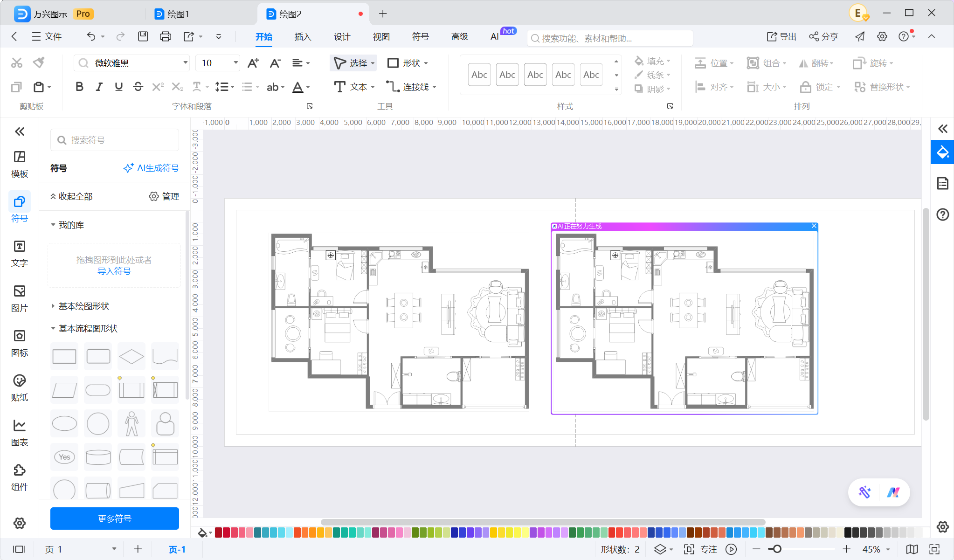Image resolution: width=954 pixels, height=560 pixels.
Task: Click the play presentation icon in status bar
Action: tap(731, 549)
